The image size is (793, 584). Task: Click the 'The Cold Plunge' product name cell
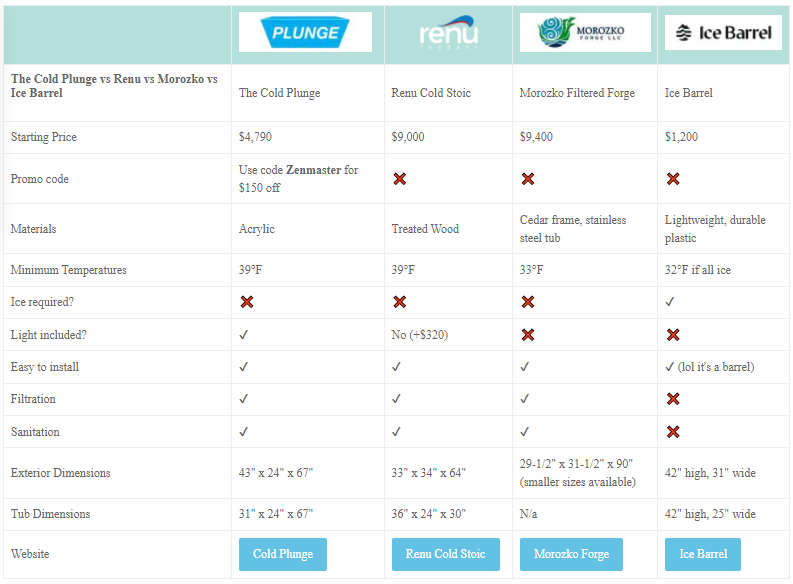279,93
